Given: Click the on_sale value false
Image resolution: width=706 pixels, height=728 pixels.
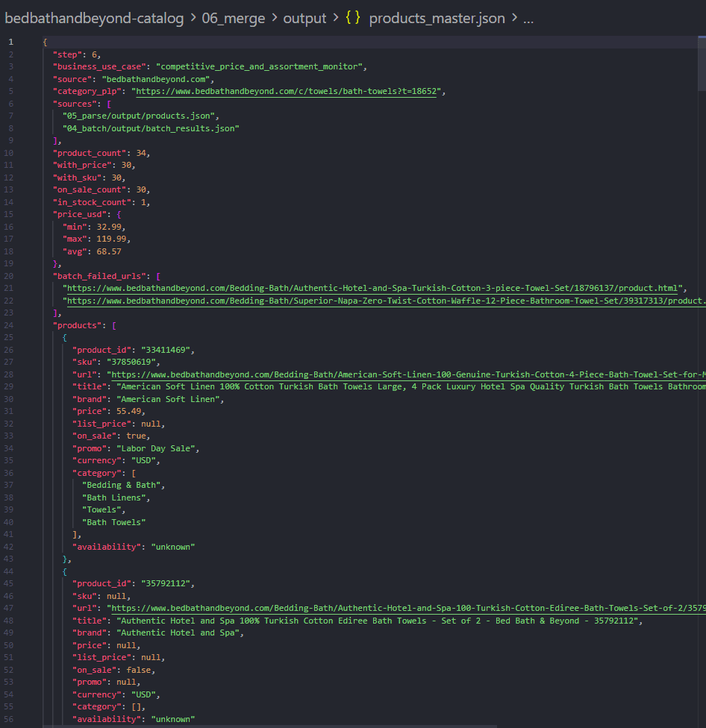Looking at the screenshot, I should tap(138, 670).
